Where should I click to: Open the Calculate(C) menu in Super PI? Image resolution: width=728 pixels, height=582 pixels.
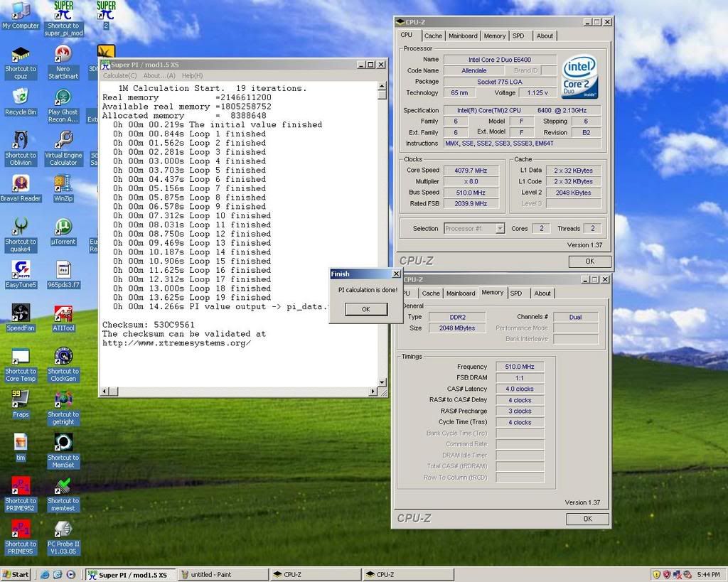pos(119,75)
